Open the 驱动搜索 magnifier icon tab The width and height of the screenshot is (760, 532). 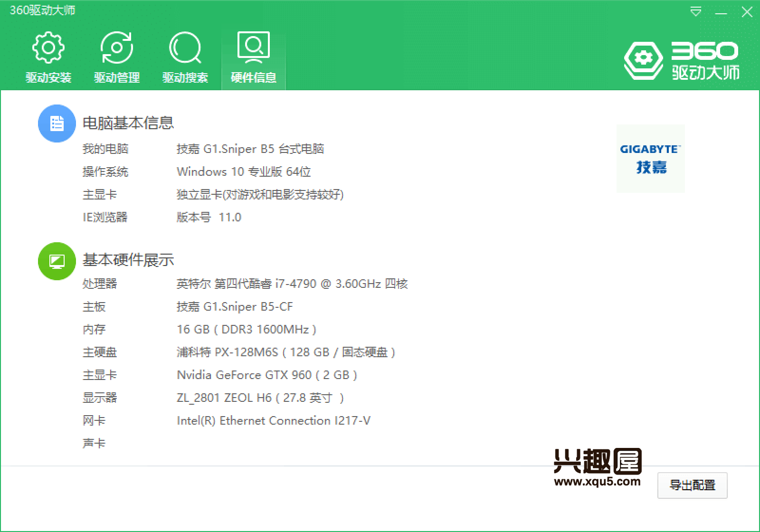click(185, 58)
